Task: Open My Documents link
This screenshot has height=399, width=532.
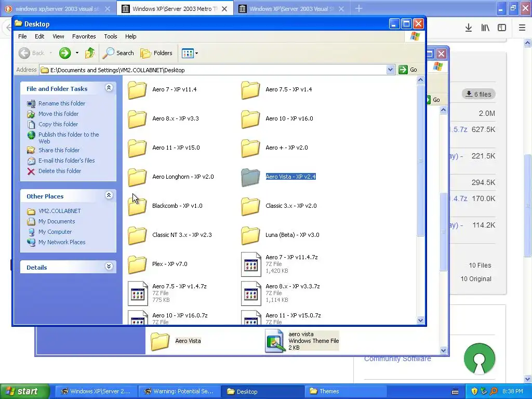Action: (x=57, y=221)
